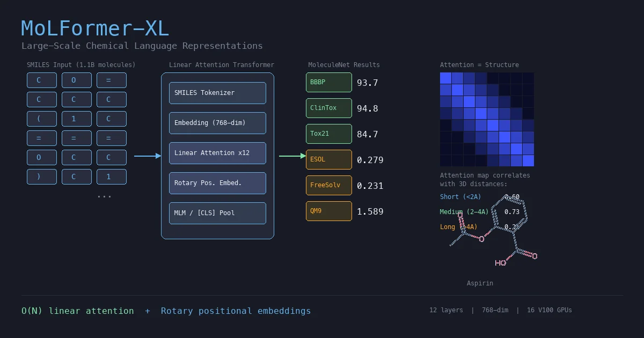Open the Attention = Structure panel
This screenshot has width=644, height=338.
[480, 65]
